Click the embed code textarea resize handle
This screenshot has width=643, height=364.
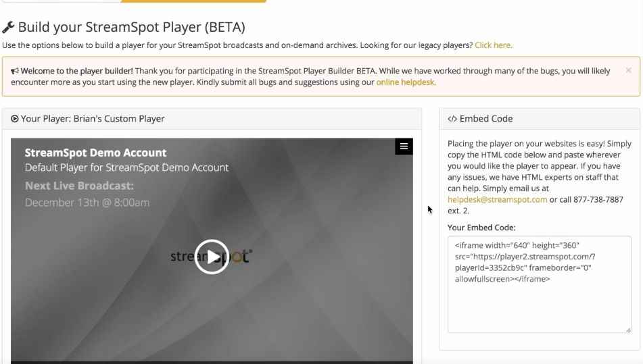[x=628, y=330]
